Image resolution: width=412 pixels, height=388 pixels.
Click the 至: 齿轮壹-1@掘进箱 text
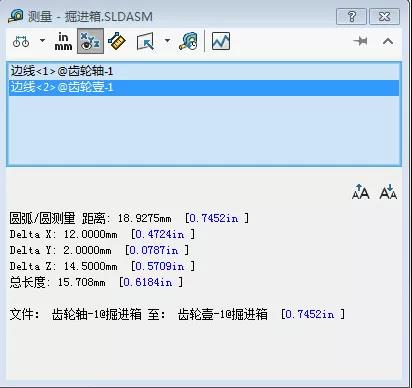point(207,314)
